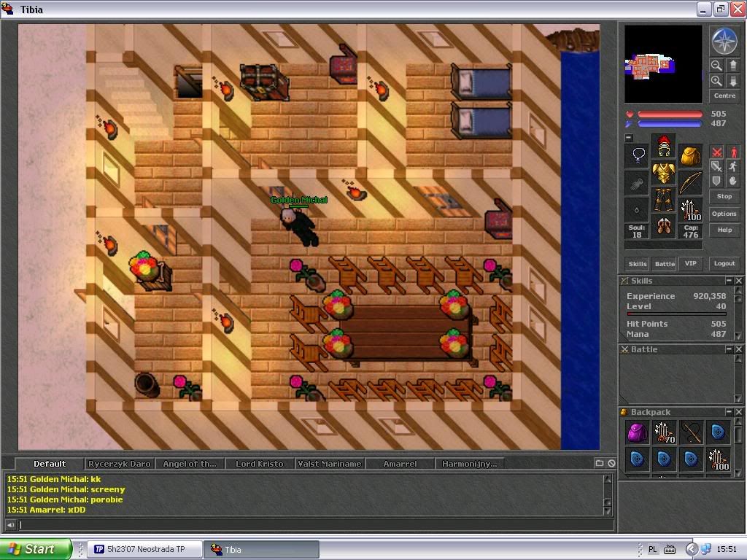Open the Harmonijny... chat tab

click(470, 464)
